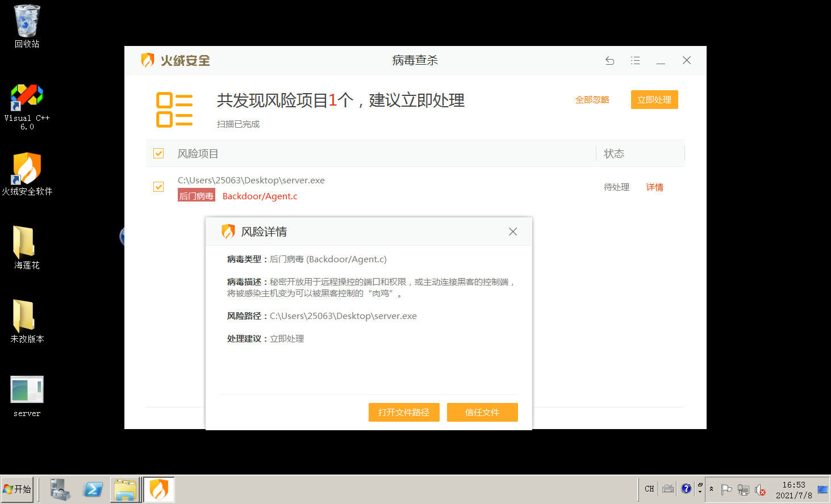Click the clock showing 16:53
The width and height of the screenshot is (831, 504).
pos(794,490)
